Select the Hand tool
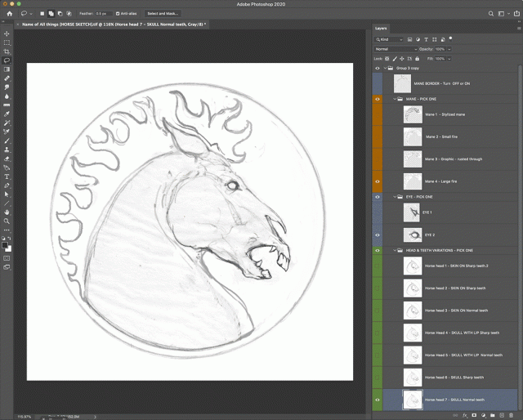The image size is (523, 420). [7, 212]
